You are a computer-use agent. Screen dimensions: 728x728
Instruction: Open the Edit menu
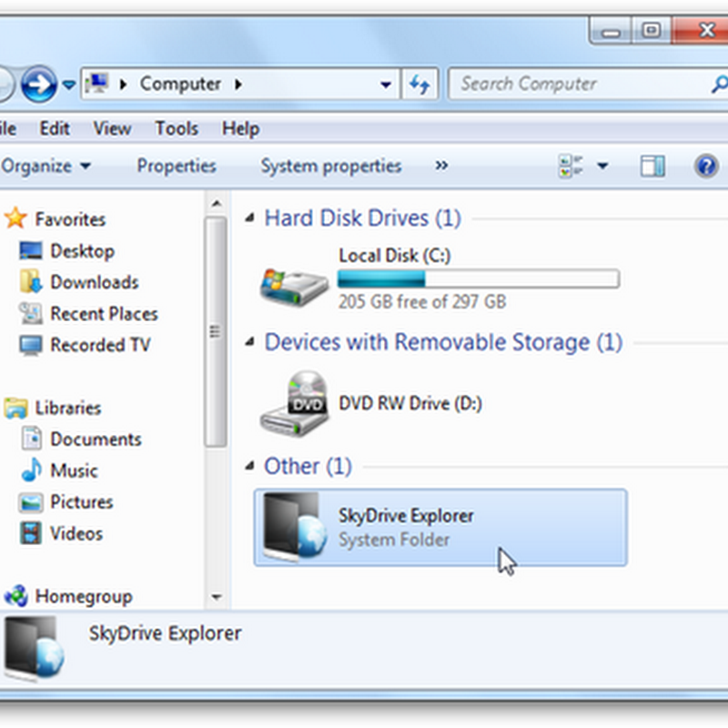pyautogui.click(x=55, y=128)
